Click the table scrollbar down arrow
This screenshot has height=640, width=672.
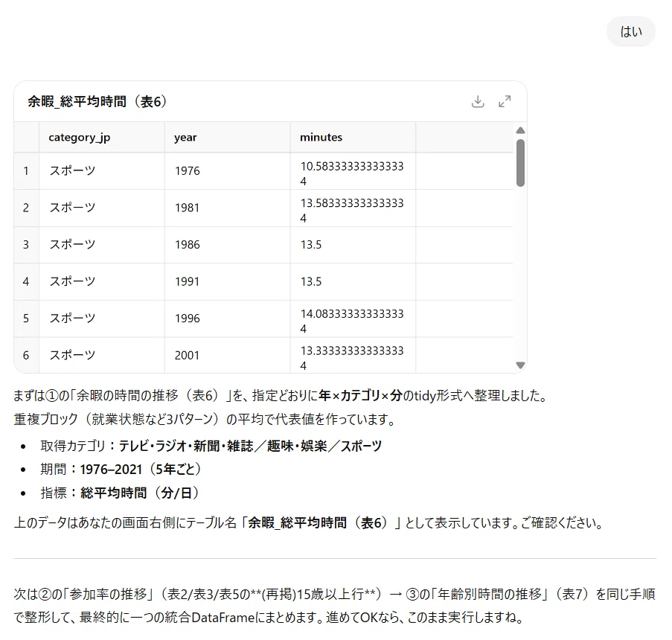click(x=520, y=365)
